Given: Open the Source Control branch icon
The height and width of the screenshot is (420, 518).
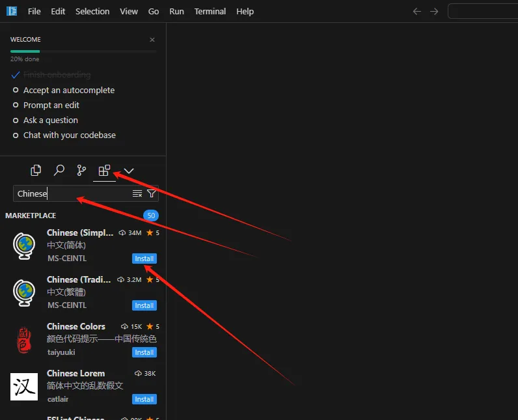Looking at the screenshot, I should [x=81, y=171].
